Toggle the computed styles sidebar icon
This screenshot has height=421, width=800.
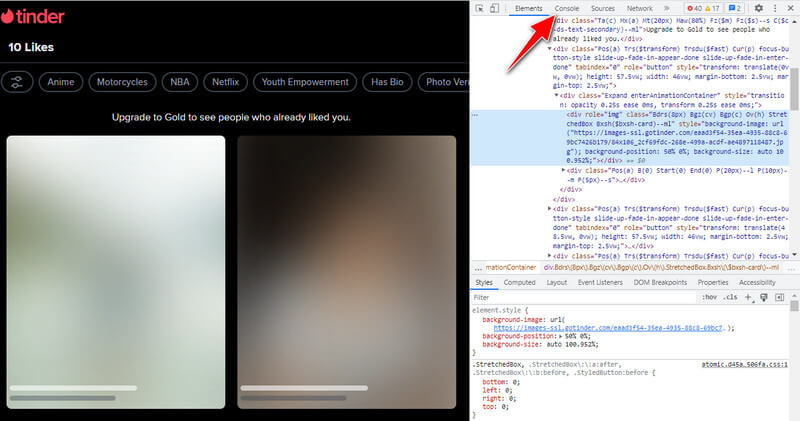(x=778, y=297)
